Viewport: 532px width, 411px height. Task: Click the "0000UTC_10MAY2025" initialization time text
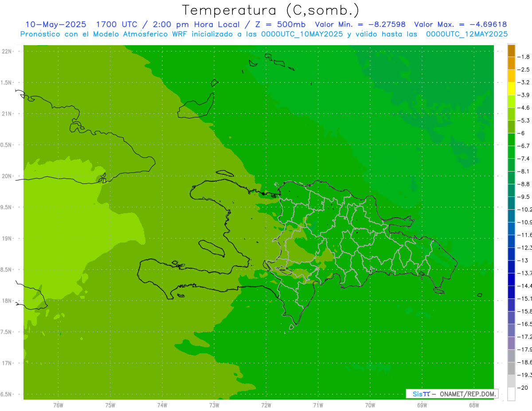[x=302, y=34]
